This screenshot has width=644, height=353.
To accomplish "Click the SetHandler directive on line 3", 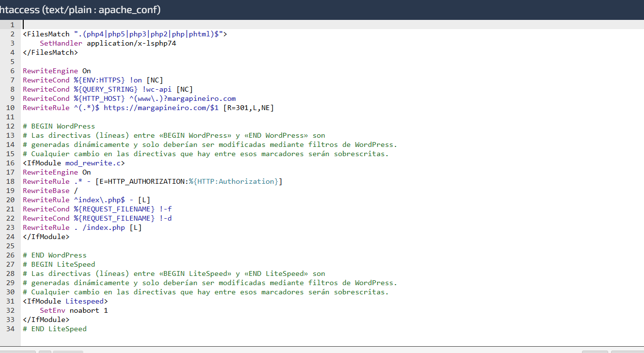I will pos(61,43).
